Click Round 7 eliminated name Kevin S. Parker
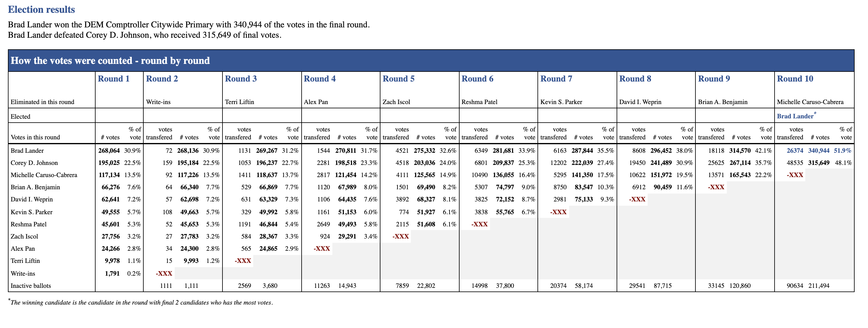 click(561, 102)
